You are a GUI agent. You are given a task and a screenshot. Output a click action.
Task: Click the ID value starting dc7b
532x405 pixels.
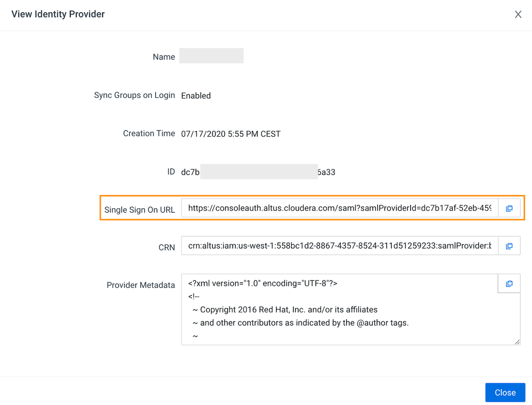coord(258,172)
